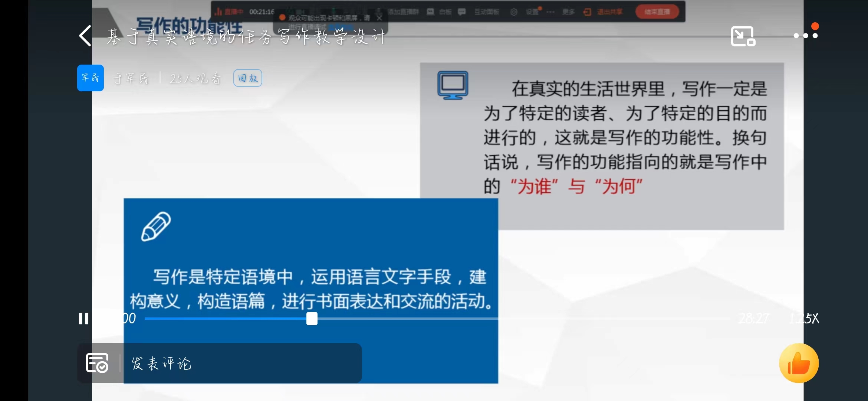Tap the comment list icon
The width and height of the screenshot is (868, 401).
point(97,363)
